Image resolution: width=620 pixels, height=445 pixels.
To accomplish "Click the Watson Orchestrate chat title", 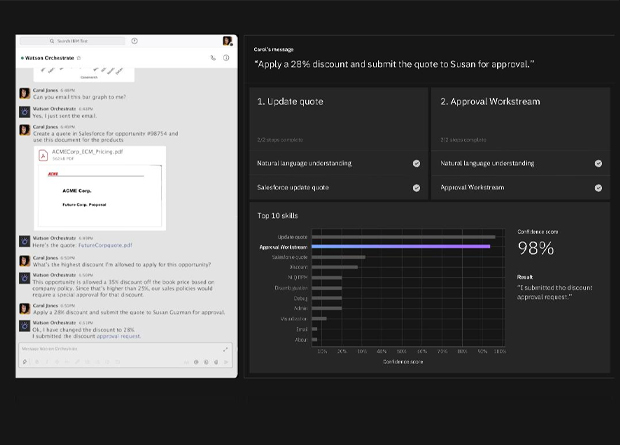I will (x=49, y=58).
